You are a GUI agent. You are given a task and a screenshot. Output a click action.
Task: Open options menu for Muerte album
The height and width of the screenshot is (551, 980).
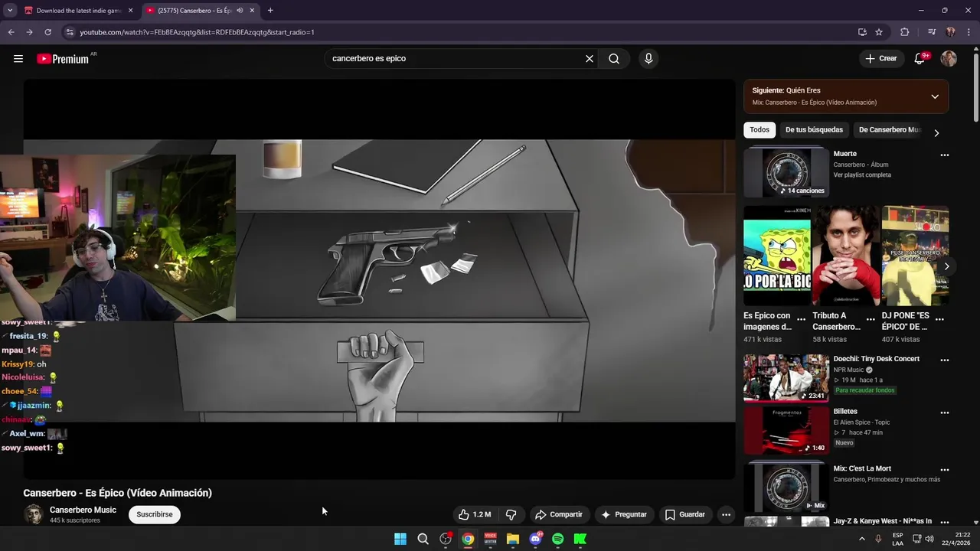(x=944, y=155)
